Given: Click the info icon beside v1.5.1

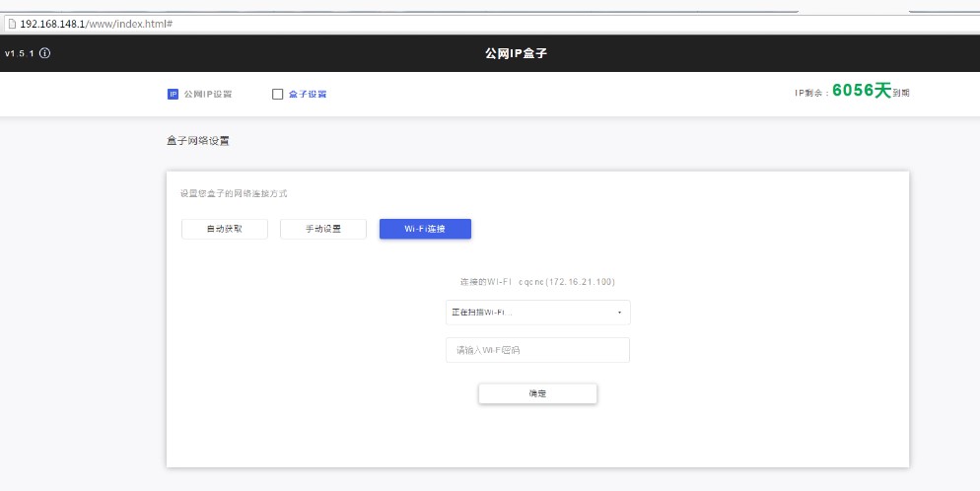Looking at the screenshot, I should tap(44, 53).
